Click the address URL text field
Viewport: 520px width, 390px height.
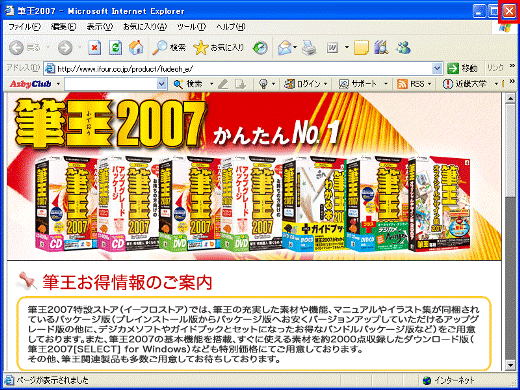[x=244, y=69]
